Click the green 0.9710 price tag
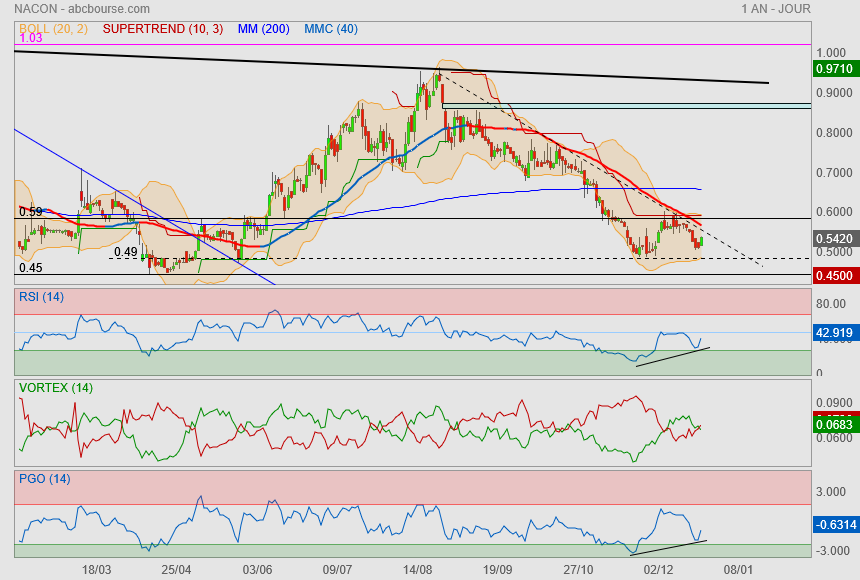The image size is (860, 580). pos(834,69)
